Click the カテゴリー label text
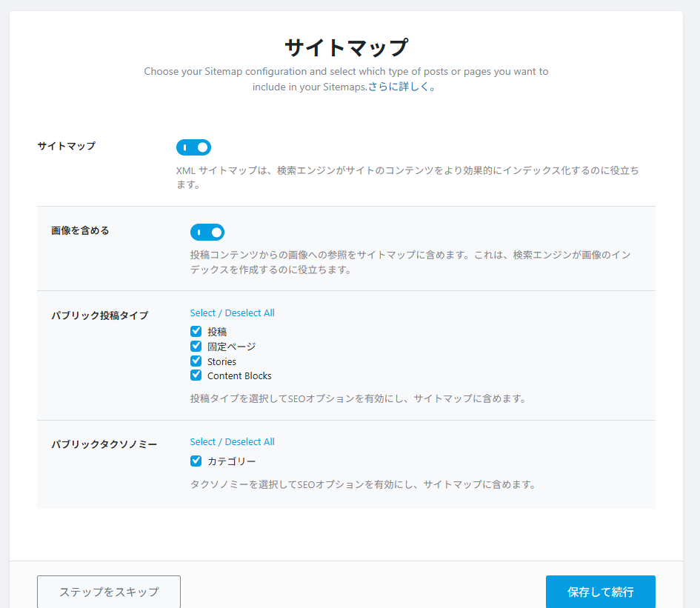This screenshot has width=700, height=608. coord(231,461)
